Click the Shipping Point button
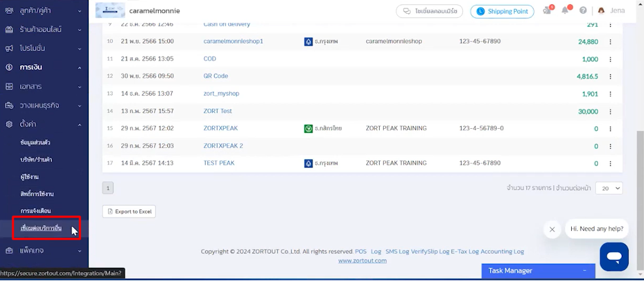Image resolution: width=644 pixels, height=281 pixels. pos(502,11)
